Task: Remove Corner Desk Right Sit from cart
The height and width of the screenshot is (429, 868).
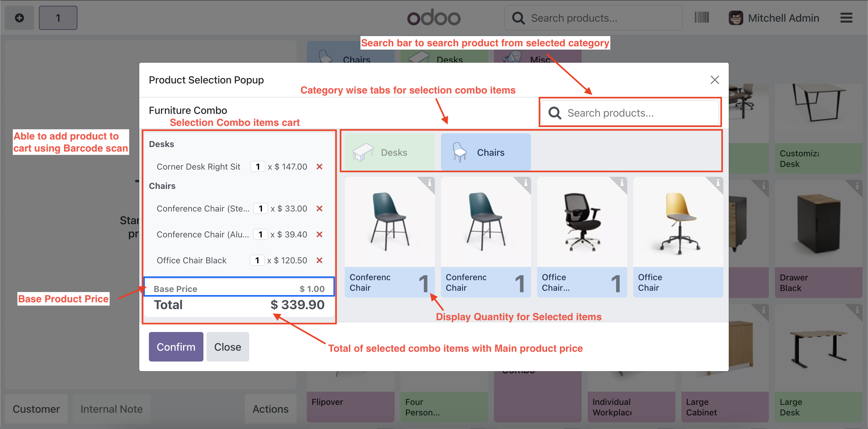Action: (319, 166)
